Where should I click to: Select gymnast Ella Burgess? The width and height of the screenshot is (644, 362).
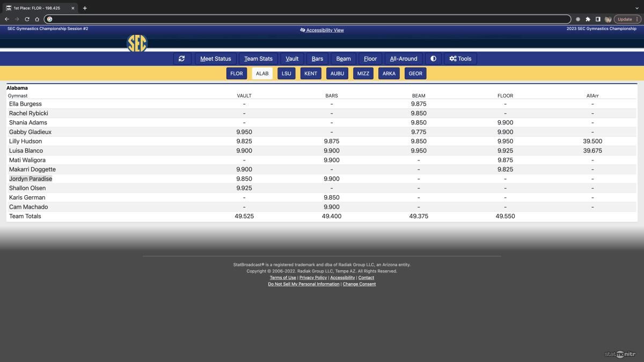[25, 104]
